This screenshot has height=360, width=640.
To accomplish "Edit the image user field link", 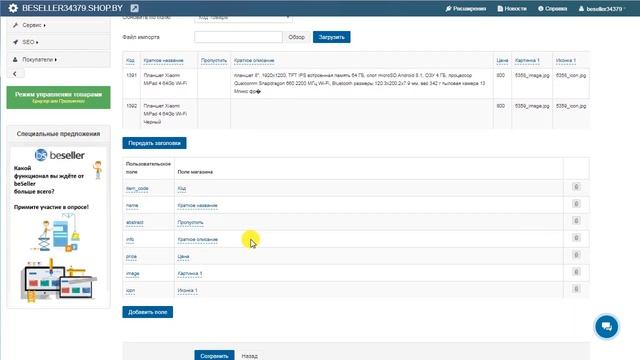I will pyautogui.click(x=133, y=273).
